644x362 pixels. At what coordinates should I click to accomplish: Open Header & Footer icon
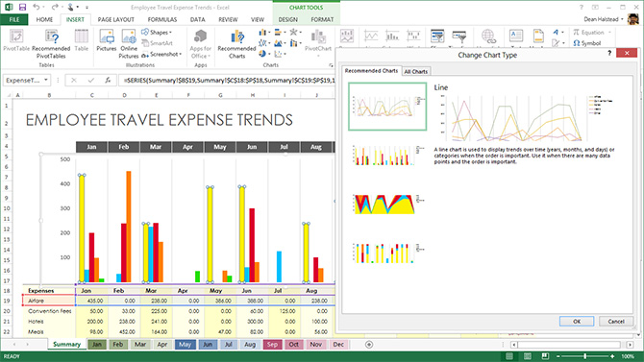[x=538, y=36]
